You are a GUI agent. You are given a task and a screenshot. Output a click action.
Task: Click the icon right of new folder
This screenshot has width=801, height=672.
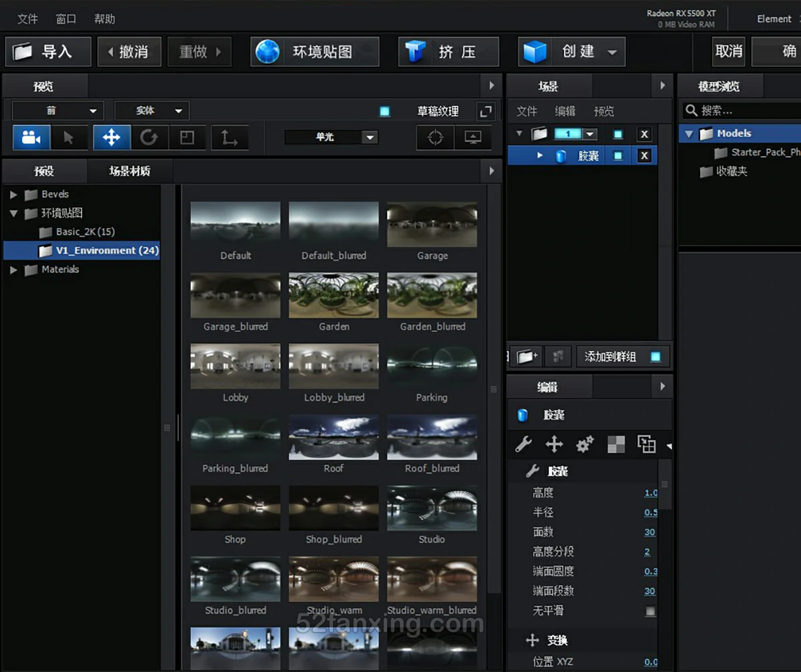click(x=558, y=356)
